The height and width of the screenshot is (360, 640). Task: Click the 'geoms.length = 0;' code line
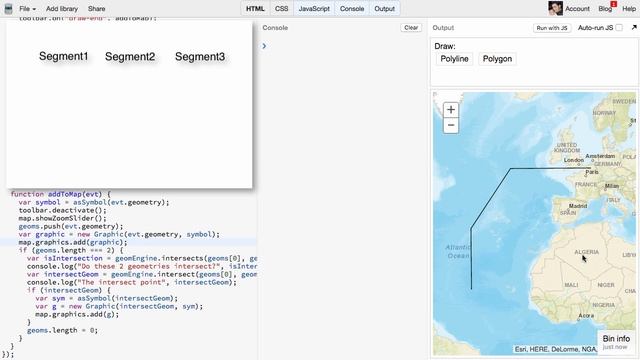click(x=62, y=330)
